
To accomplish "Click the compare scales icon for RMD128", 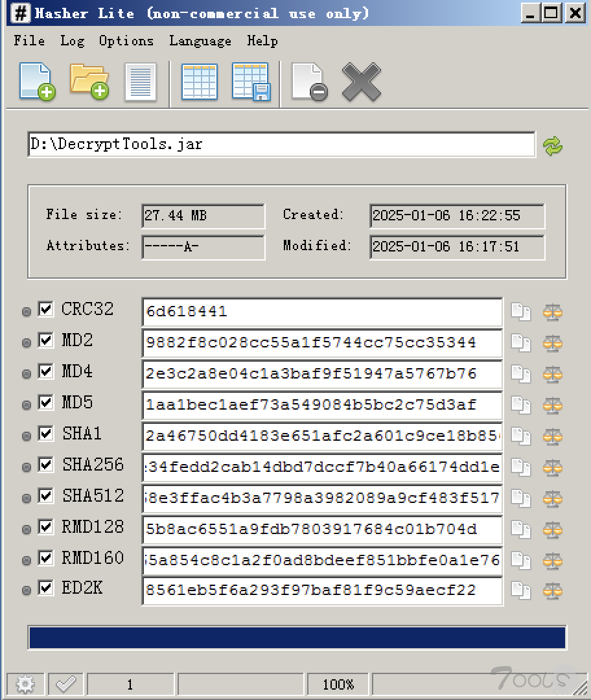I will [x=553, y=529].
